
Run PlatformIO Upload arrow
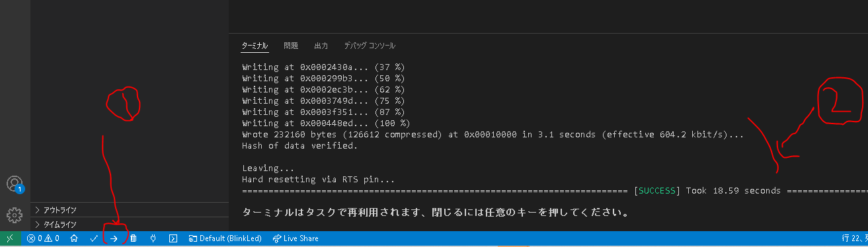(x=114, y=238)
